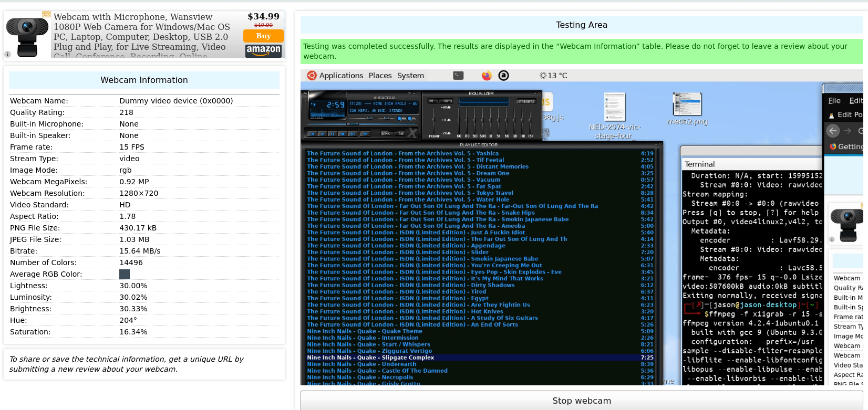Open the Wansview webcam product image

(27, 36)
